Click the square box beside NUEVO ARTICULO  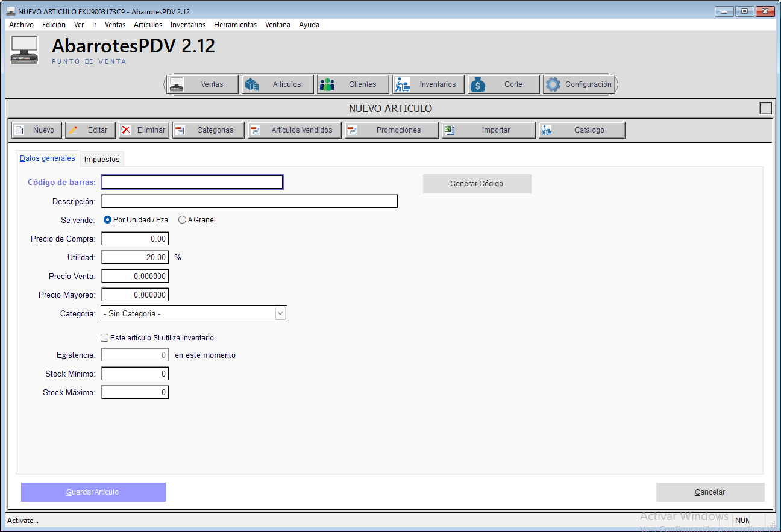(765, 108)
